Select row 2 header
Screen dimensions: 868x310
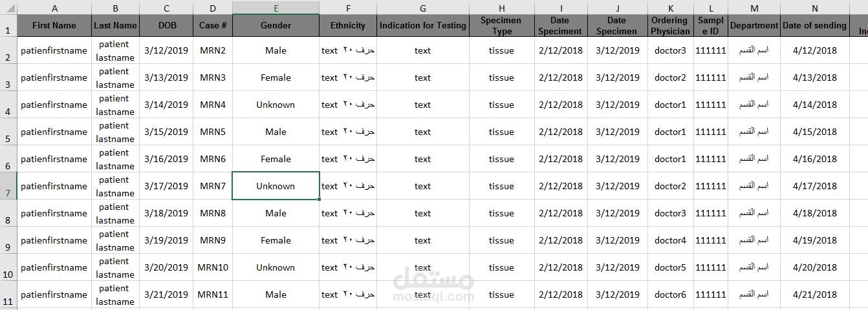pos(8,50)
